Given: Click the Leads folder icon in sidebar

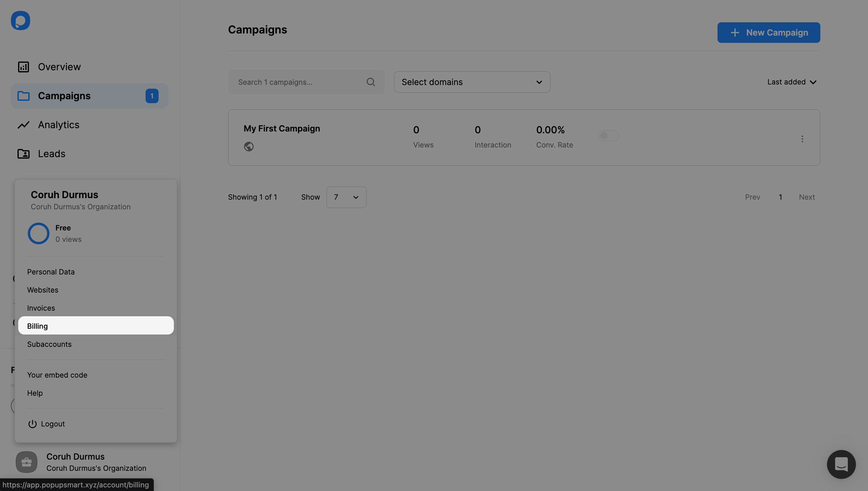Looking at the screenshot, I should pos(23,154).
